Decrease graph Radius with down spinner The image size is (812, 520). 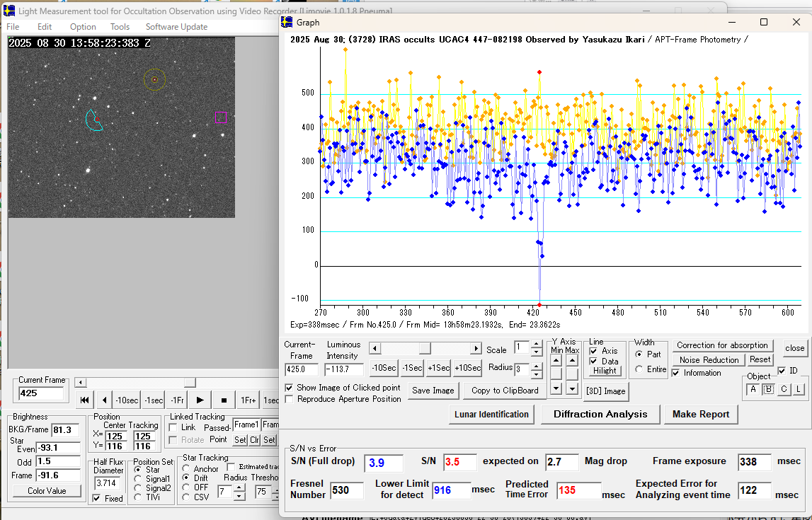point(536,374)
